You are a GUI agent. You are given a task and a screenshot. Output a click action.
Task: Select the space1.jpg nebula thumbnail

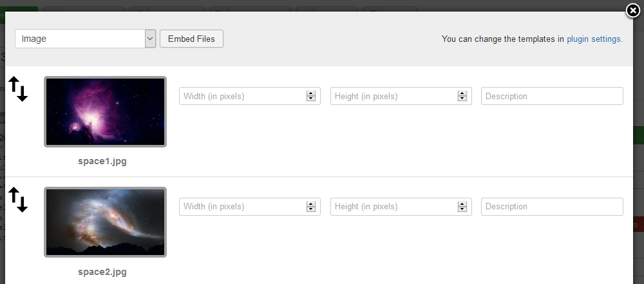pyautogui.click(x=105, y=111)
